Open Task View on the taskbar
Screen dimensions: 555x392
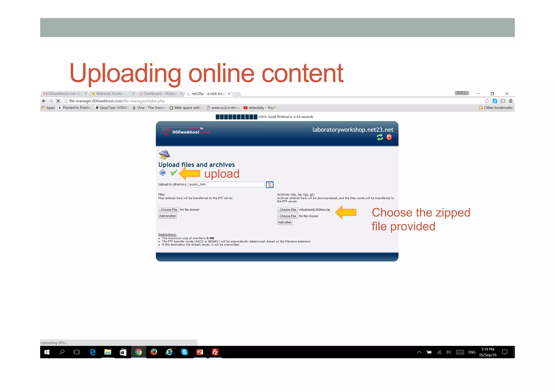tap(77, 352)
